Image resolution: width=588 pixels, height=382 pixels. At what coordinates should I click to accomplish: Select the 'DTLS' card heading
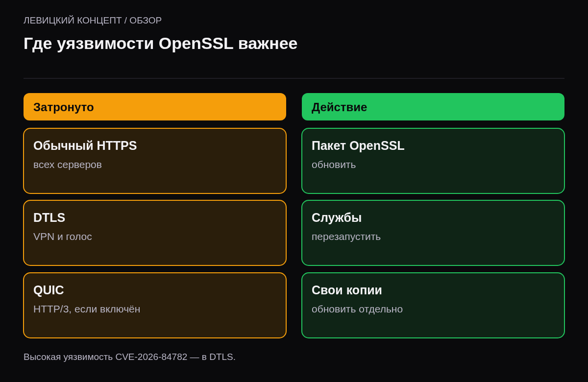pos(49,217)
